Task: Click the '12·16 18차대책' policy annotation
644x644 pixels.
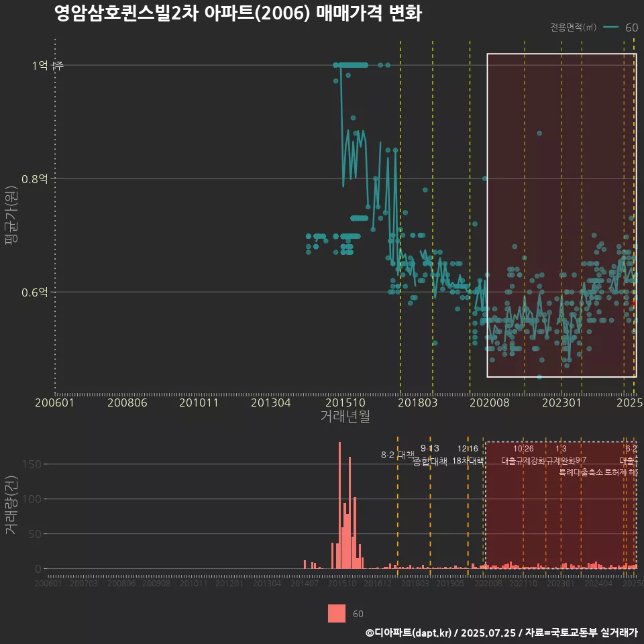Action: 468,455
